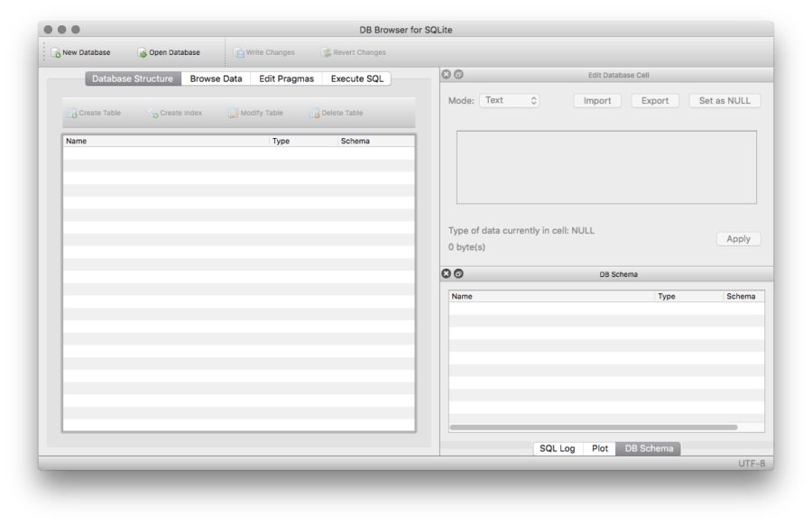Click the Write Changes toolbar icon

(x=239, y=53)
